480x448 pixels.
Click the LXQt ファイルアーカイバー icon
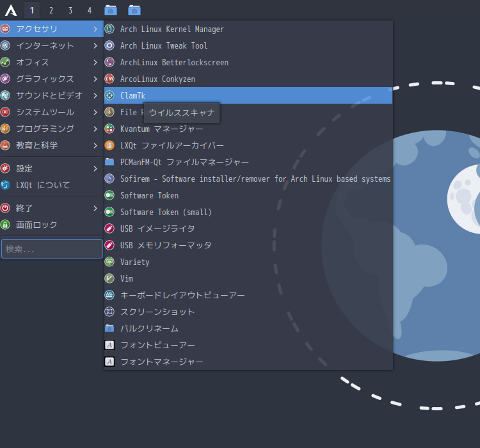(109, 145)
